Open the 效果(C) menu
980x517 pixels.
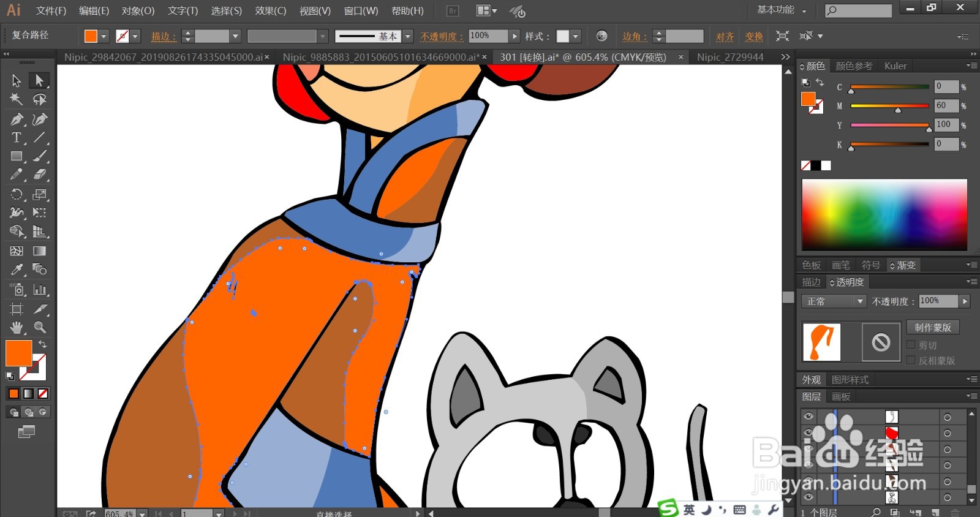(x=270, y=10)
